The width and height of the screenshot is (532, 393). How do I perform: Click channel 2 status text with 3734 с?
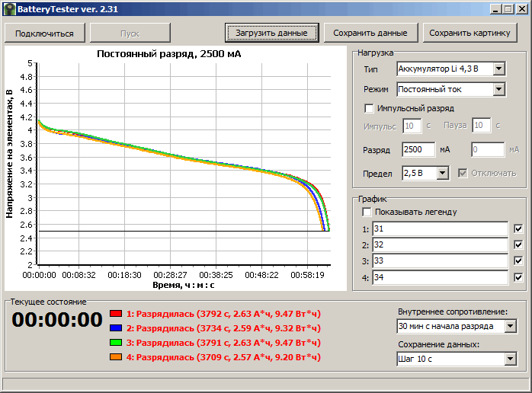[223, 328]
